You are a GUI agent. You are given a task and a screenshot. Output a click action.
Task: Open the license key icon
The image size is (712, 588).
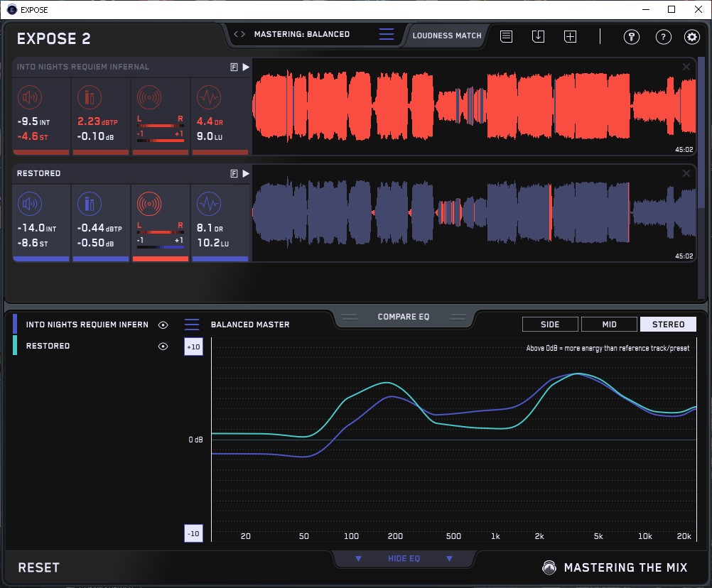[x=632, y=37]
